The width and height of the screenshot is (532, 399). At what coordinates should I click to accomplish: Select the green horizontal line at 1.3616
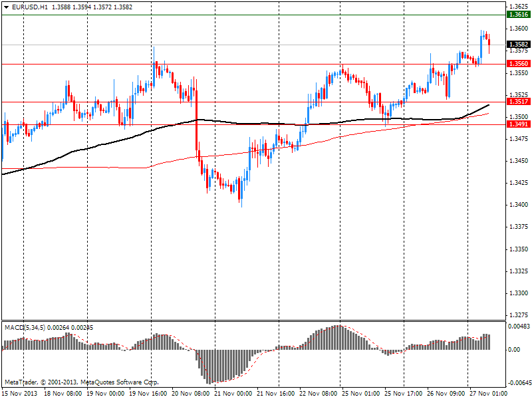(x=266, y=15)
